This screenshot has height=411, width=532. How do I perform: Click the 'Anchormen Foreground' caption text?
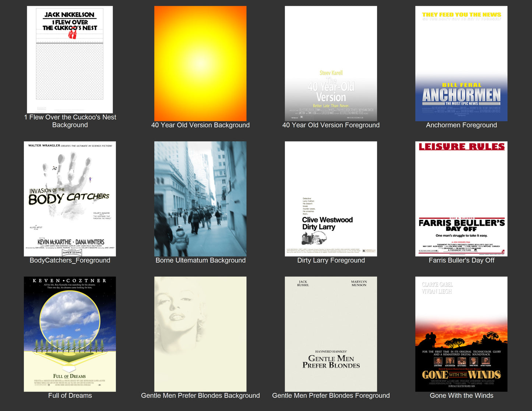461,125
